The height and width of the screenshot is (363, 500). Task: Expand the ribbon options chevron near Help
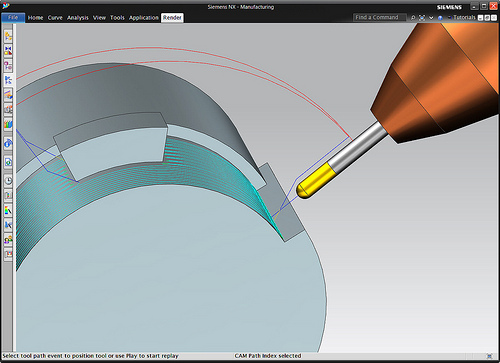431,18
